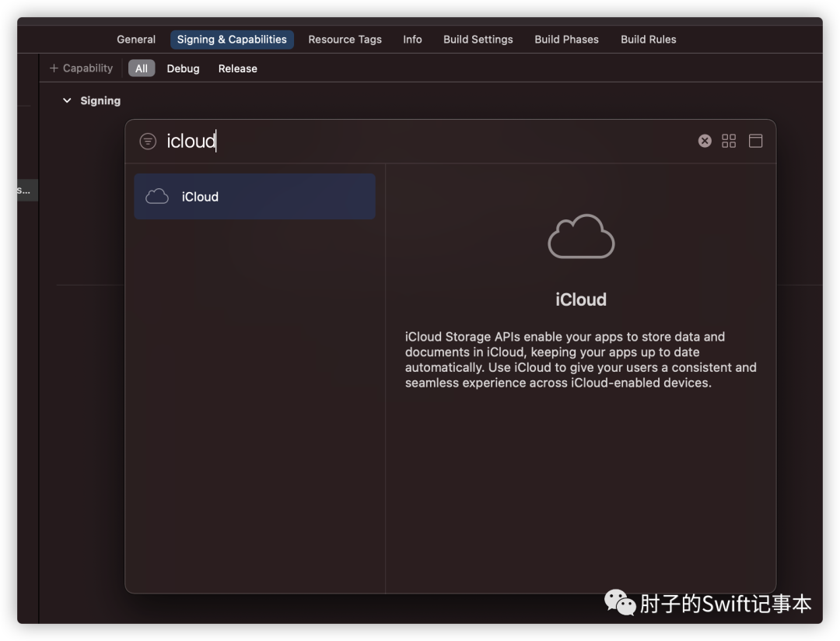Click the iCloud Storage APIs description text
Viewport: 840px width, 641px height.
click(581, 359)
